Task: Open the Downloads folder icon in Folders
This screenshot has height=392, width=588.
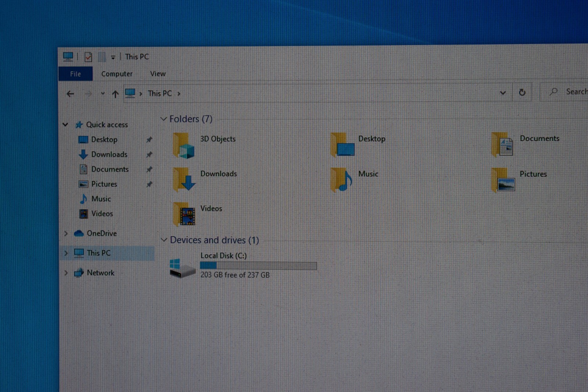Action: (184, 180)
